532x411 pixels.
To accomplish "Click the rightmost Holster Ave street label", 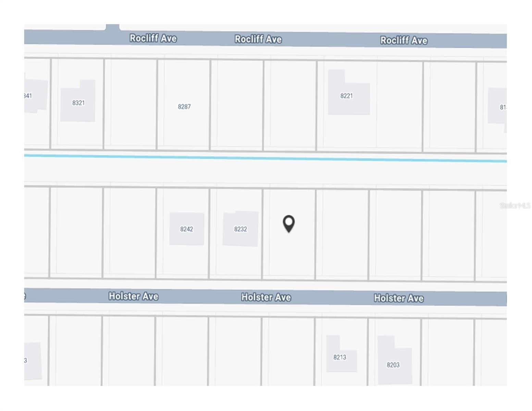I will pos(399,298).
